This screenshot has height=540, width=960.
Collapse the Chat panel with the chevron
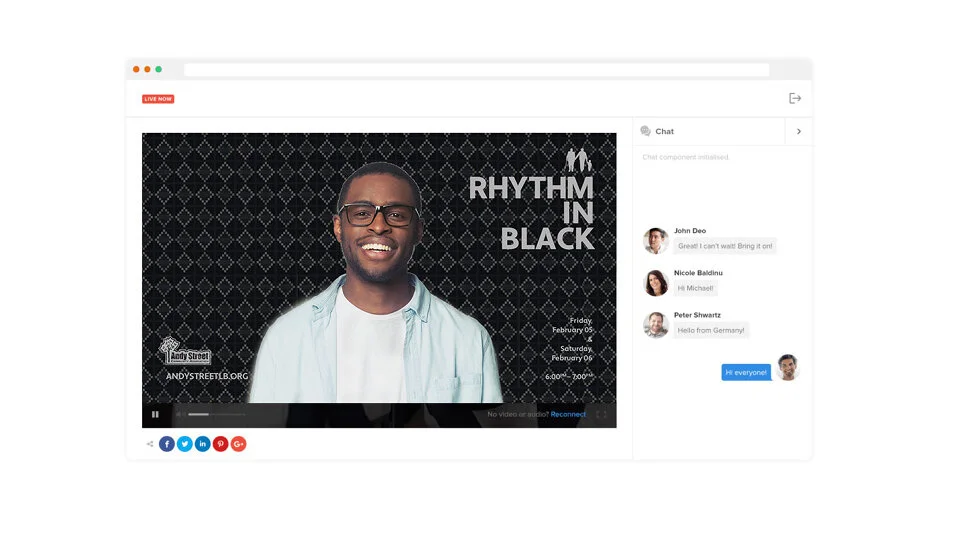click(x=799, y=132)
